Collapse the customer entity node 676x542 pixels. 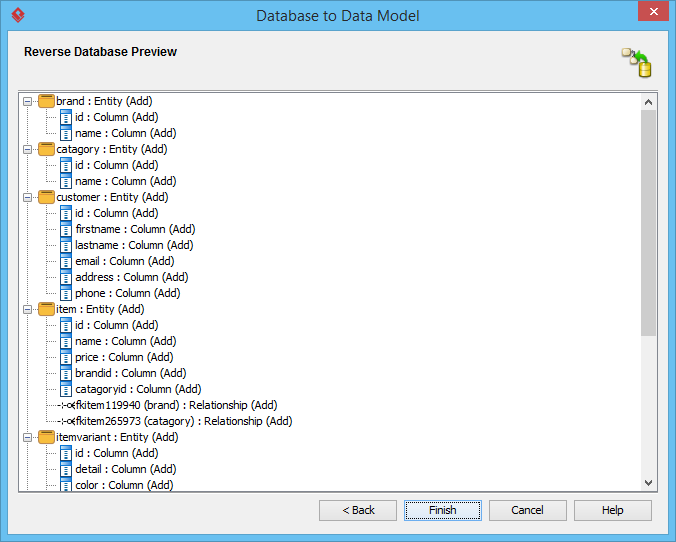click(x=28, y=197)
